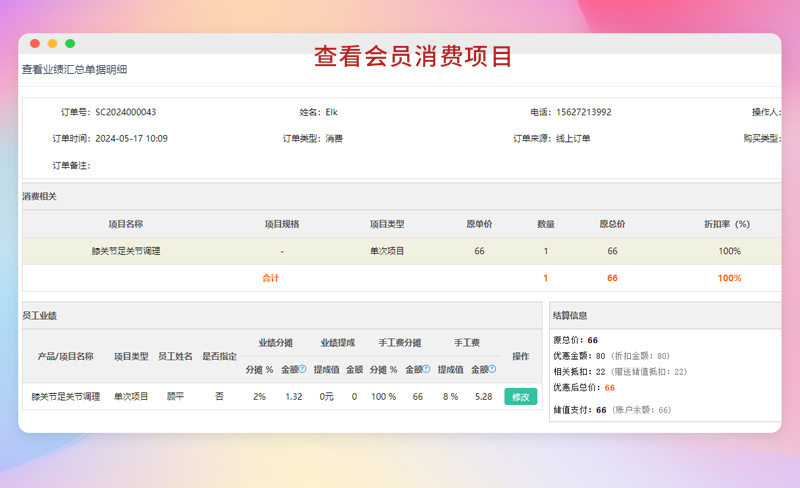Click the 产品/项目名称 column header
Viewport: 800px width, 488px height.
pyautogui.click(x=65, y=356)
